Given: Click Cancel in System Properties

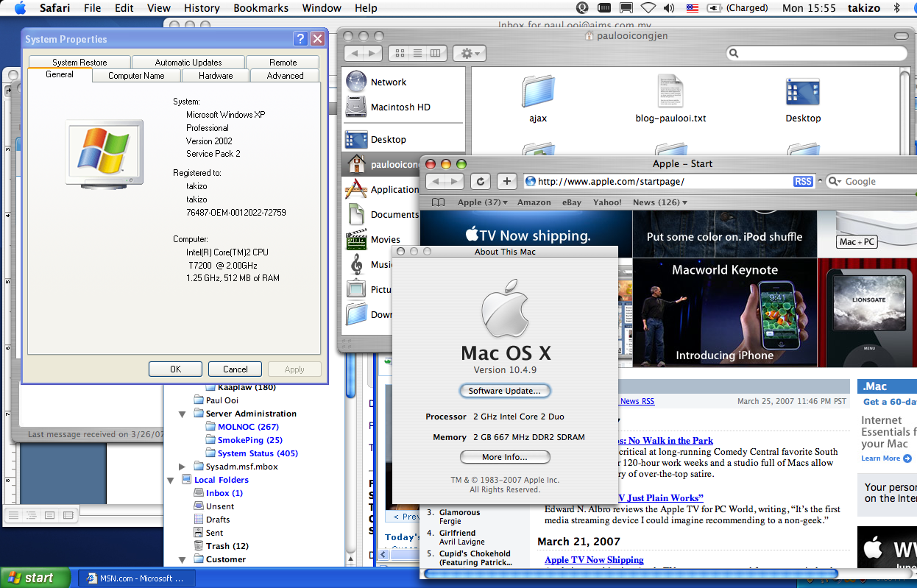Looking at the screenshot, I should tap(235, 369).
